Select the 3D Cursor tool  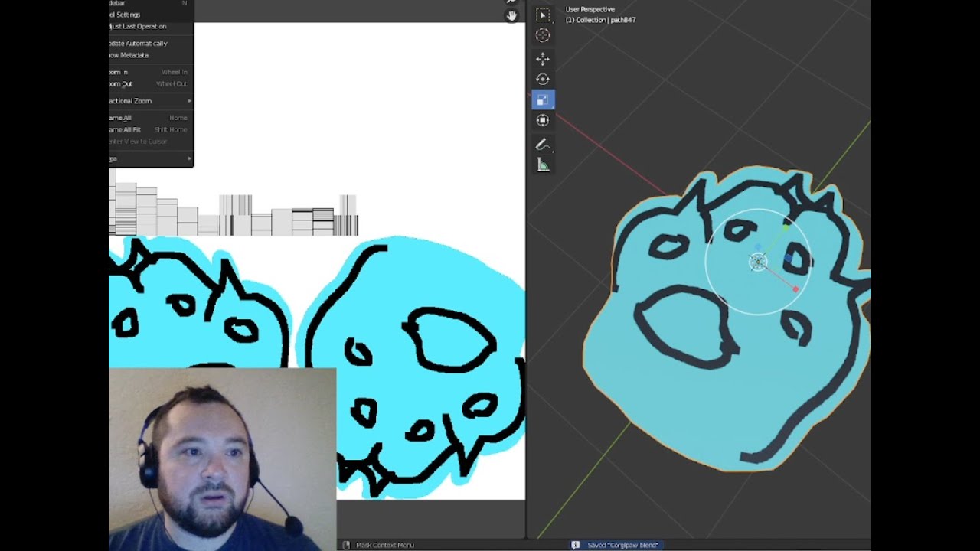pyautogui.click(x=543, y=35)
